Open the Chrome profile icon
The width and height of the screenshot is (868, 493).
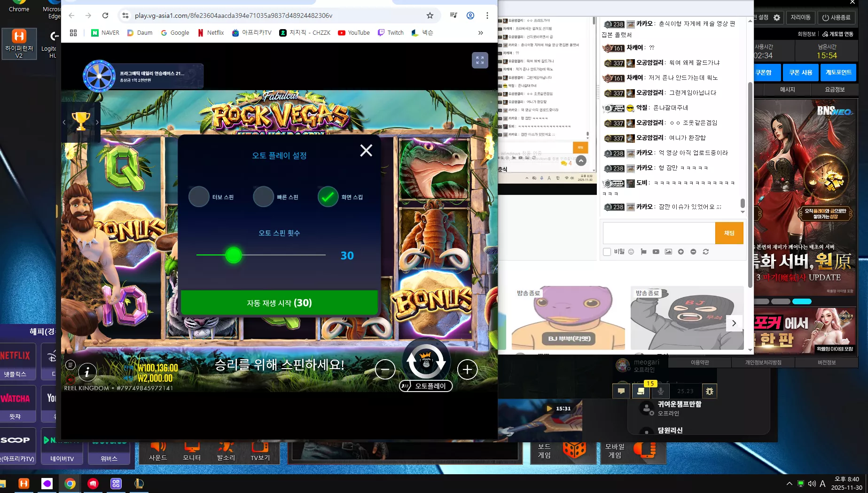pyautogui.click(x=470, y=15)
